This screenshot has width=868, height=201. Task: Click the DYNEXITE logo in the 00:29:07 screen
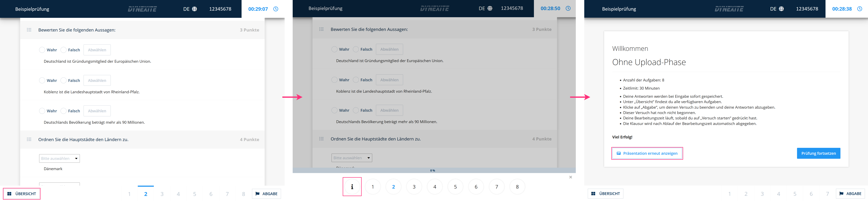142,9
